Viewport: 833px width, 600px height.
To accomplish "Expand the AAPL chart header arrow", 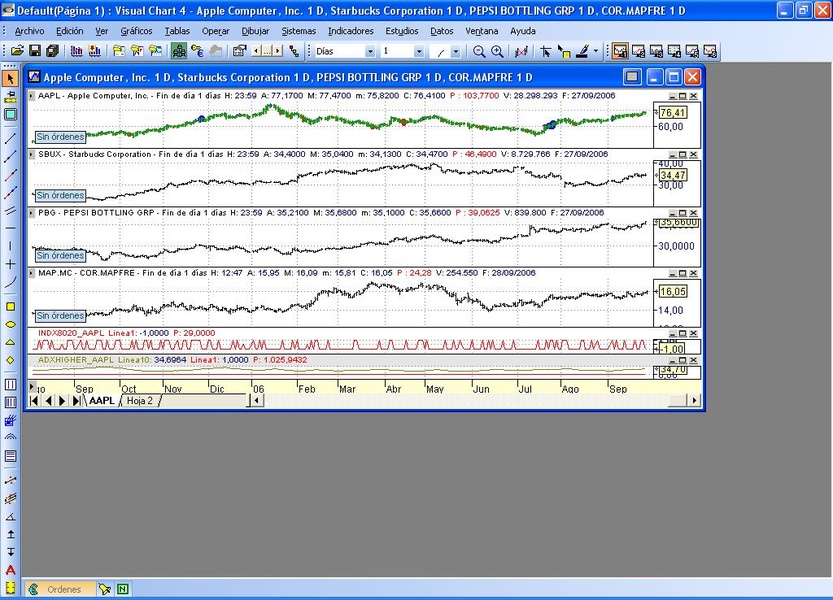I will pyautogui.click(x=32, y=96).
